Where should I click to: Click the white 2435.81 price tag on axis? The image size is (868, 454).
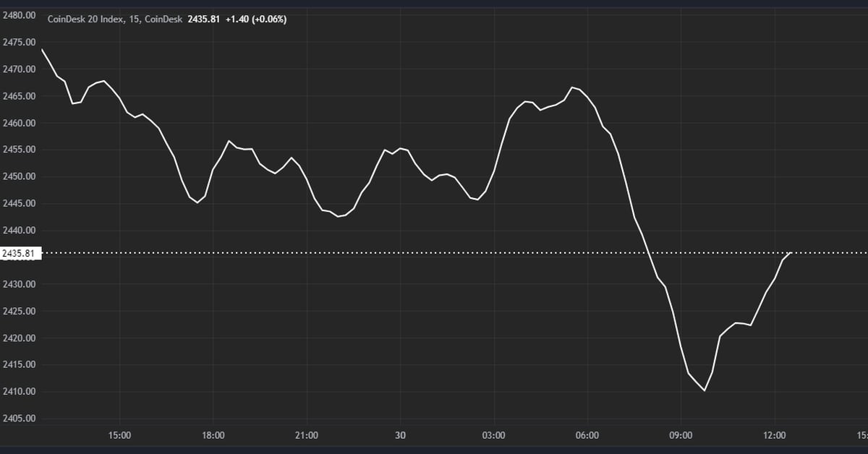pyautogui.click(x=20, y=252)
